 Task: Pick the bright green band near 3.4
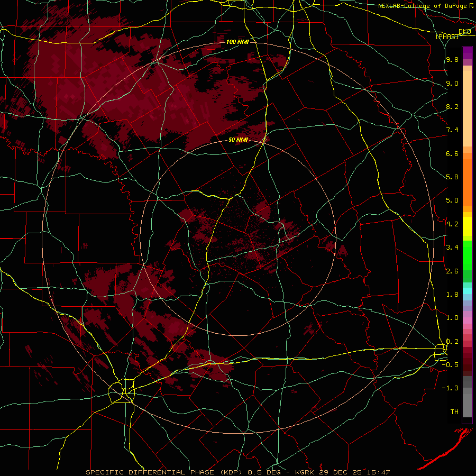tap(467, 255)
